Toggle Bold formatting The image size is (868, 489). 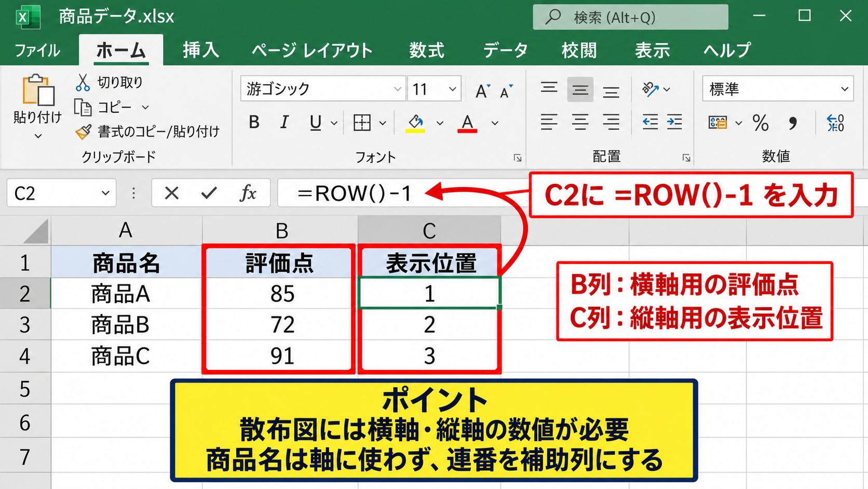tap(254, 123)
